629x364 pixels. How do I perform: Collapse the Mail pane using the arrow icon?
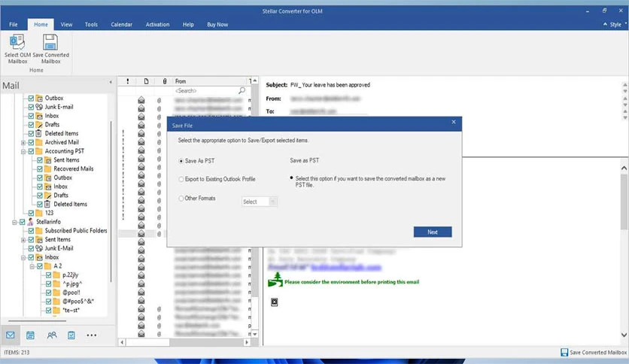(111, 82)
